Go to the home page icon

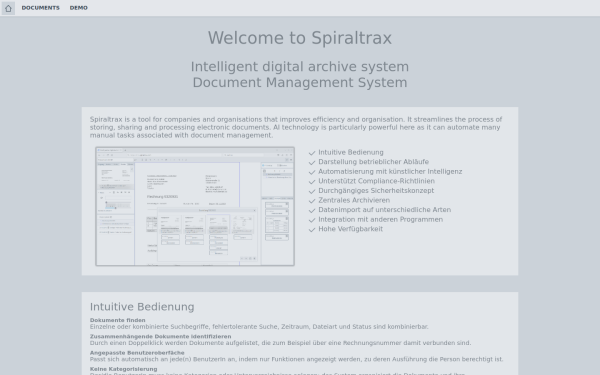click(8, 8)
